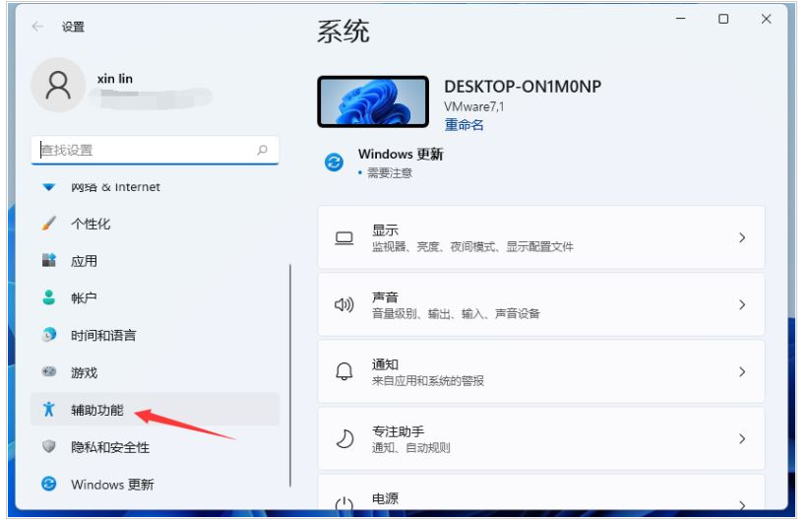Click the Privacy & Security shield icon

tap(49, 447)
